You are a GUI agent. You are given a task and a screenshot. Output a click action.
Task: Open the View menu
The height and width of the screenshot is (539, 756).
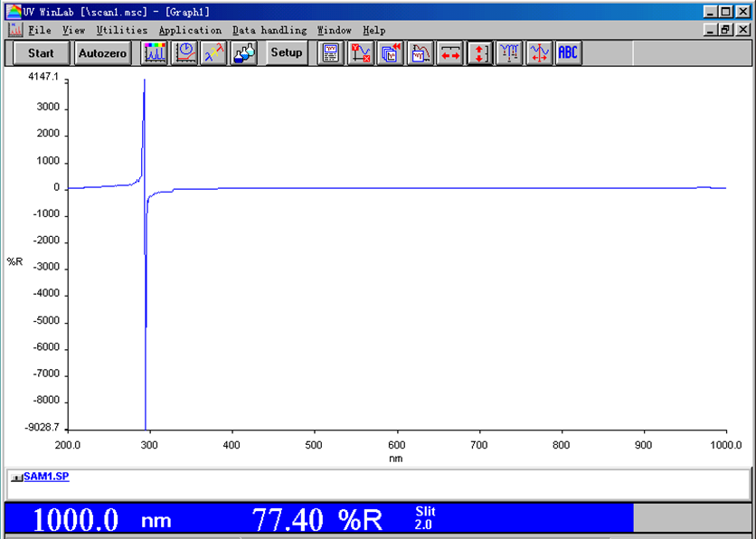74,31
